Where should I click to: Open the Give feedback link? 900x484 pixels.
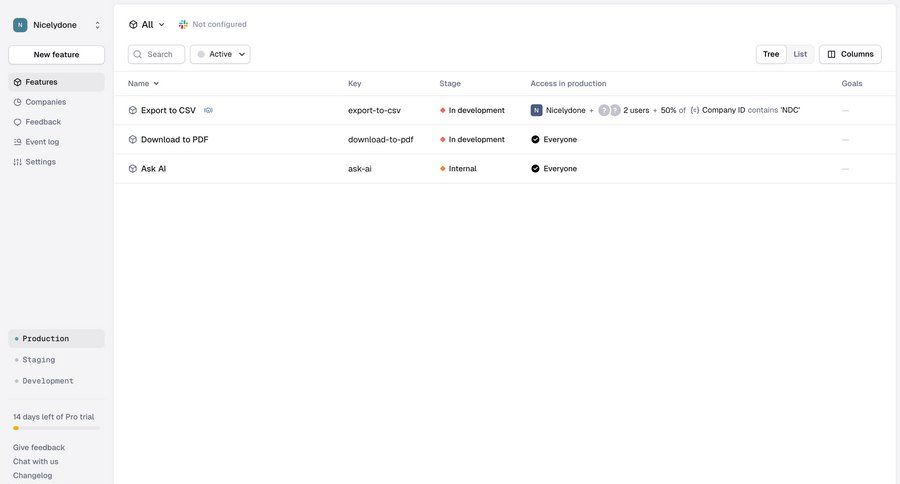39,447
